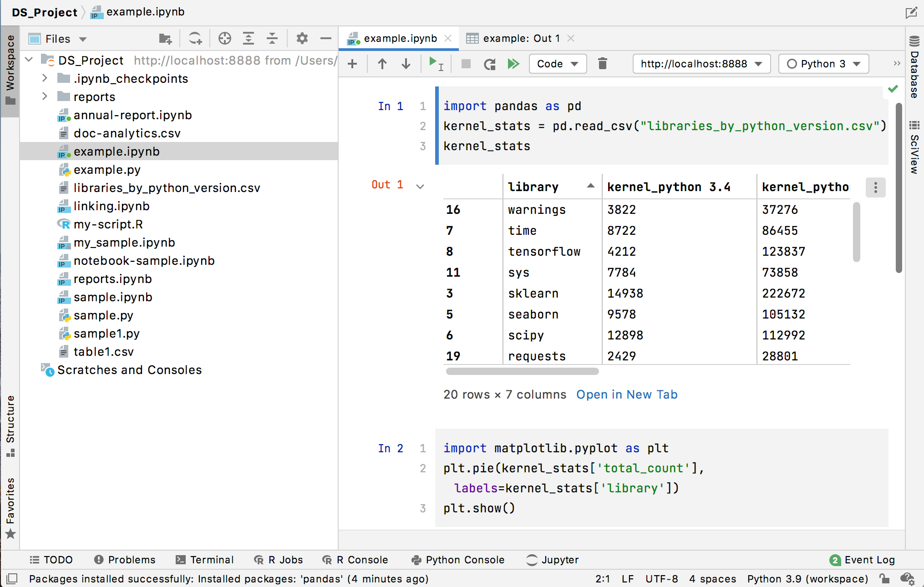Click the Move Cell Down arrow icon

click(x=405, y=63)
